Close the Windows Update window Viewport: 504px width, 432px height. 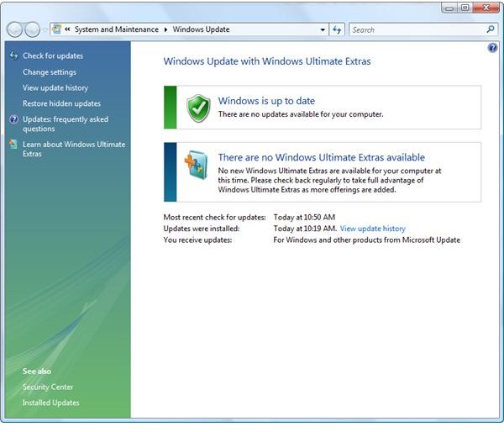(x=486, y=8)
